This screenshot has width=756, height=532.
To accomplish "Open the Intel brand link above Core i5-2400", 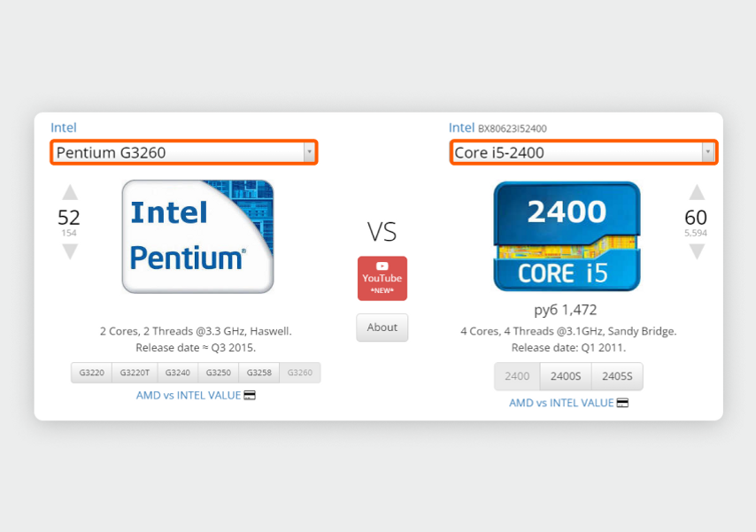I will coord(461,127).
